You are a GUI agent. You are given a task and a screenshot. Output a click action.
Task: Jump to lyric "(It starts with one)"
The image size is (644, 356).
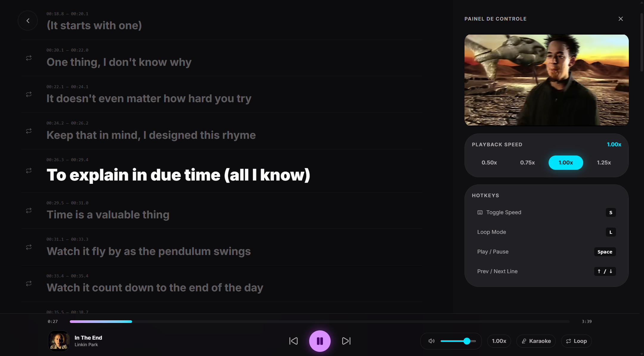pos(94,25)
